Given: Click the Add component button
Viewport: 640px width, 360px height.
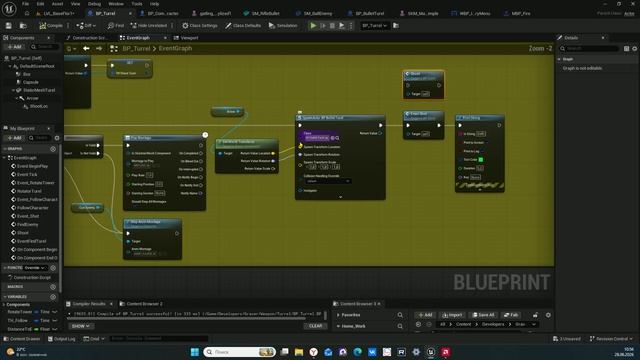Looking at the screenshot, I should [x=14, y=47].
